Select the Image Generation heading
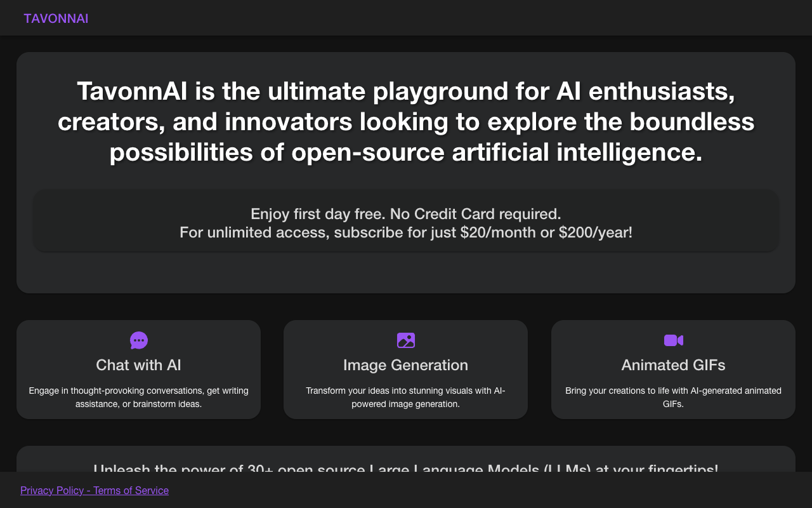The height and width of the screenshot is (508, 812). 406,365
